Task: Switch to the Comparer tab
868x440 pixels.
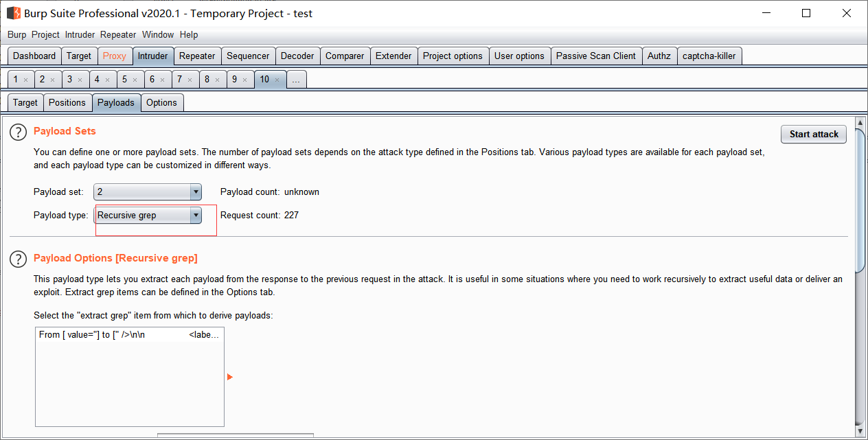Action: pyautogui.click(x=345, y=56)
